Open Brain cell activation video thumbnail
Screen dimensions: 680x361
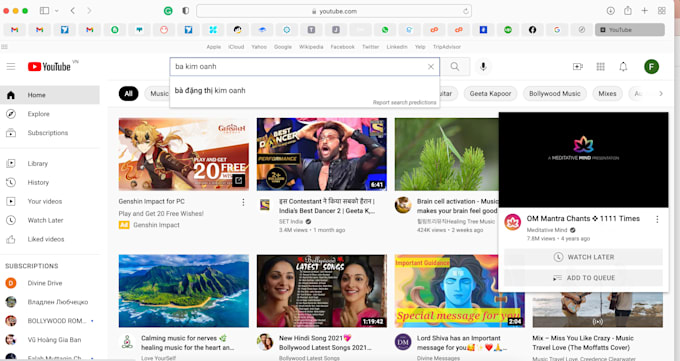[x=447, y=154]
